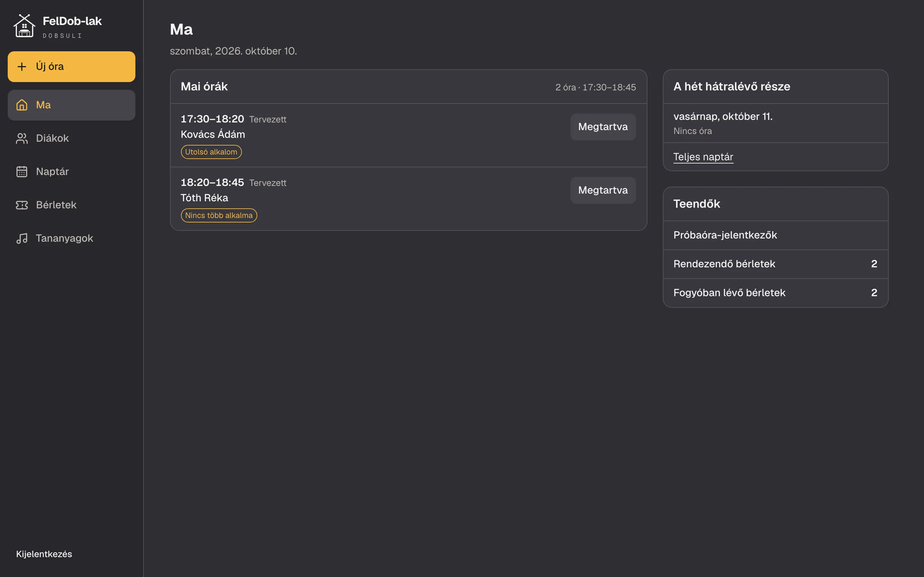Screen dimensions: 924x577
Task: Go to Tananyagok section
Action: (72, 238)
